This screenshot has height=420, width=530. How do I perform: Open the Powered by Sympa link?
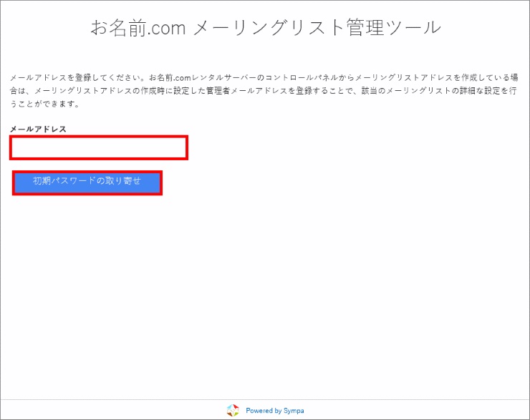click(274, 411)
